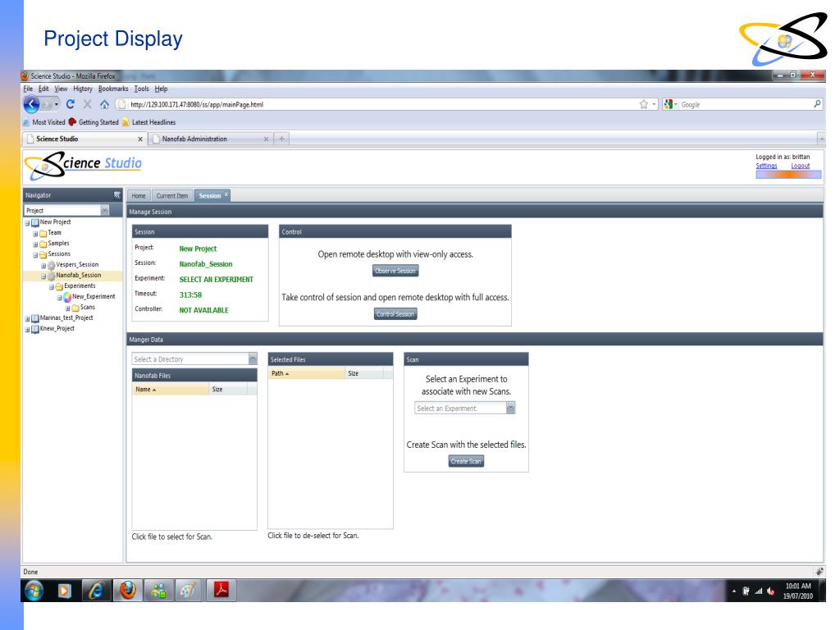
Task: Close the Nanofab Administration browser tab
Action: tap(266, 139)
